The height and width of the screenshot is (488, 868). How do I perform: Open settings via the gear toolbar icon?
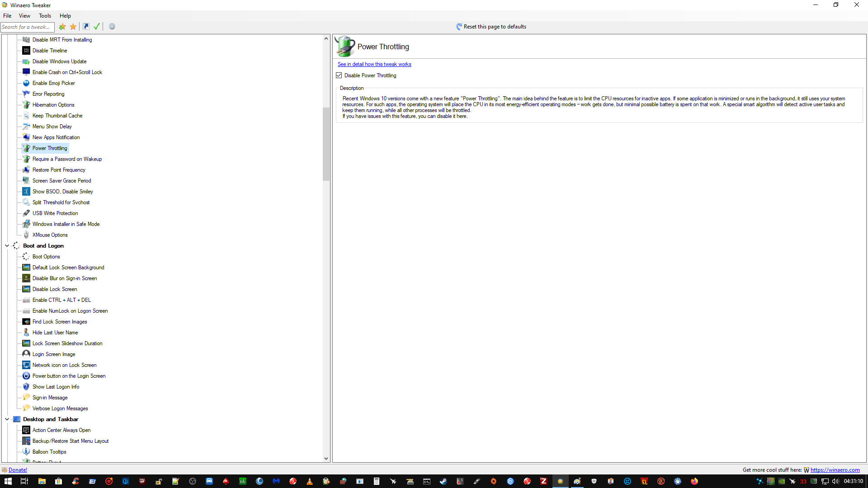[x=112, y=27]
